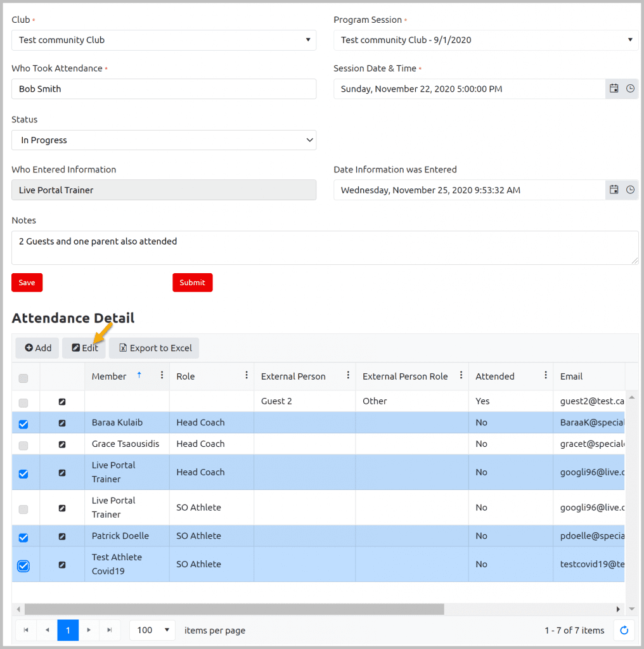Open the External Person Role column menu

pos(461,375)
